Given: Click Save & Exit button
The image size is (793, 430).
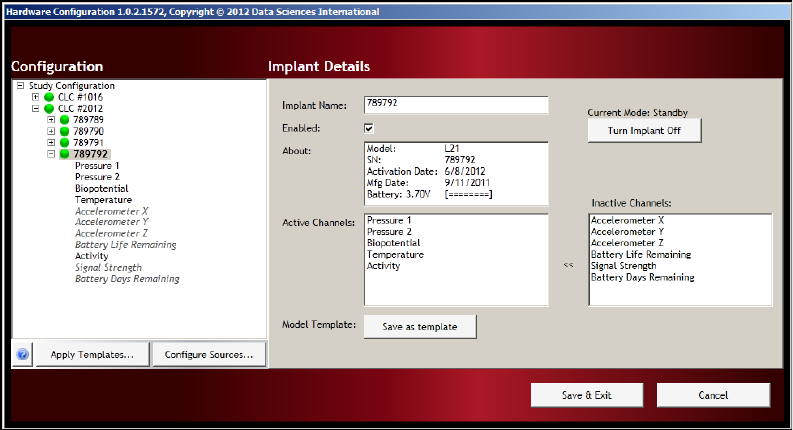Looking at the screenshot, I should pyautogui.click(x=587, y=395).
